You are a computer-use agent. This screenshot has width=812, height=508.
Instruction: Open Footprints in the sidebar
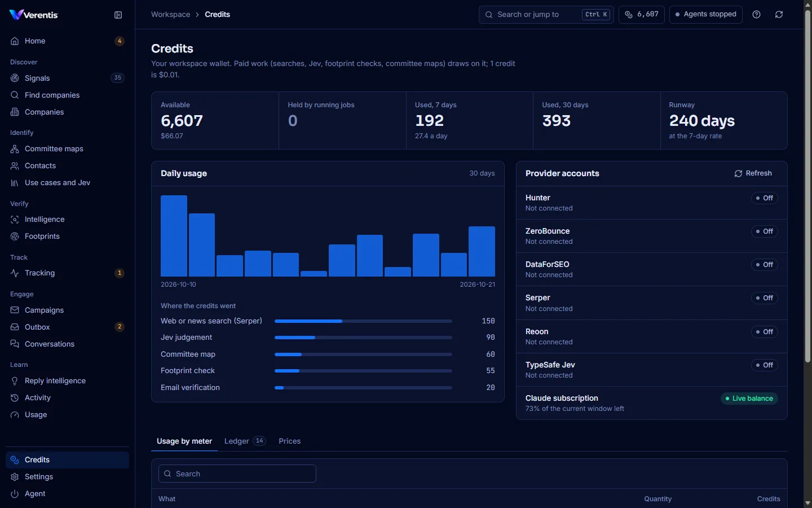(x=67, y=236)
